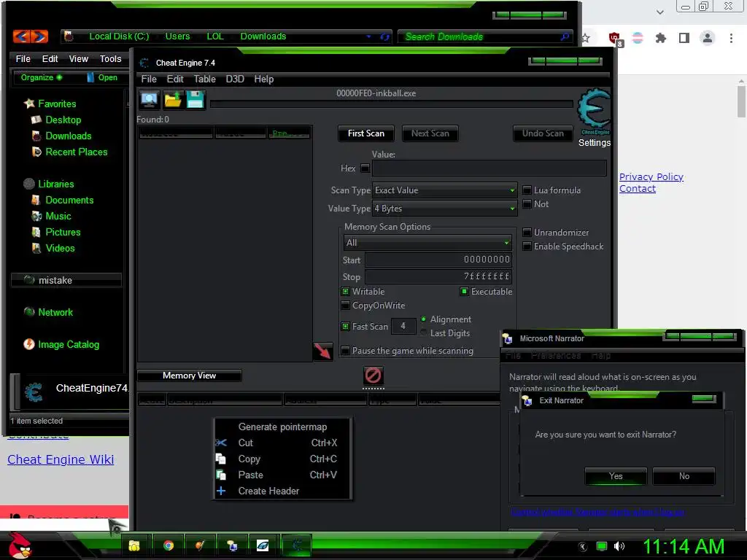Click the scan Value input field
The width and height of the screenshot is (747, 560).
click(489, 168)
